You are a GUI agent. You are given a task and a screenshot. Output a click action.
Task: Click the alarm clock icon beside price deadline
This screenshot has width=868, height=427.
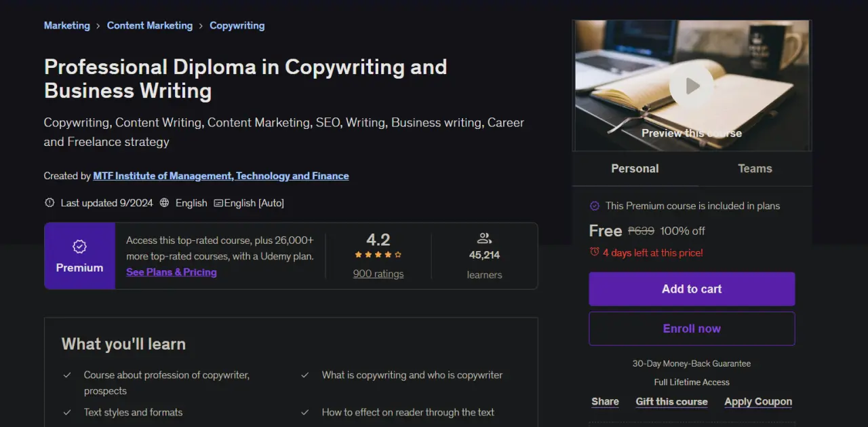[x=595, y=252]
